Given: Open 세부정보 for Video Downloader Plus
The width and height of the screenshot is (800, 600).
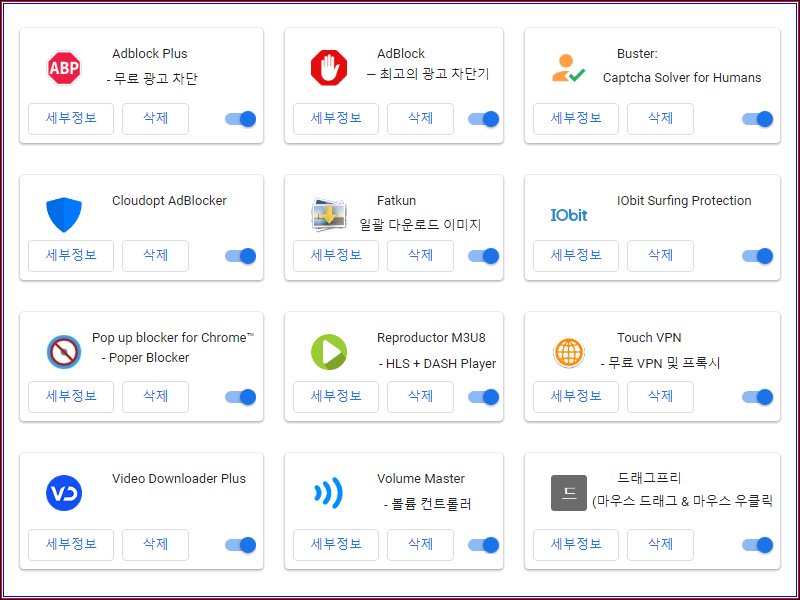Looking at the screenshot, I should pos(71,545).
